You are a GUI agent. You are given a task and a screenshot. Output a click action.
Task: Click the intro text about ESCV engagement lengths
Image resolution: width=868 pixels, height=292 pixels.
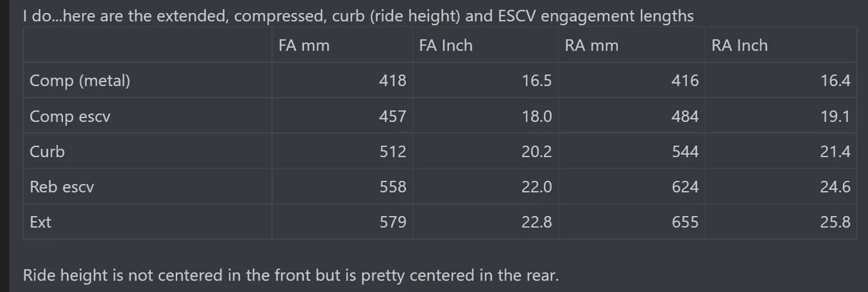(x=358, y=15)
